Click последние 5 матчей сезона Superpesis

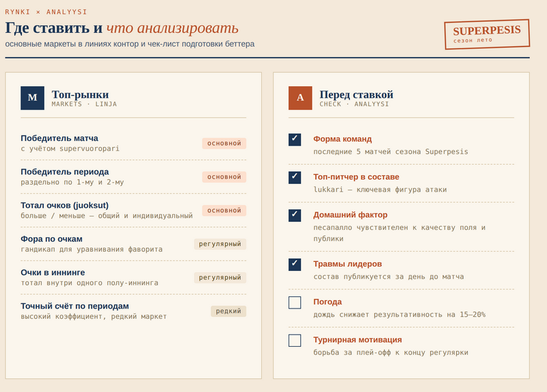click(x=390, y=152)
